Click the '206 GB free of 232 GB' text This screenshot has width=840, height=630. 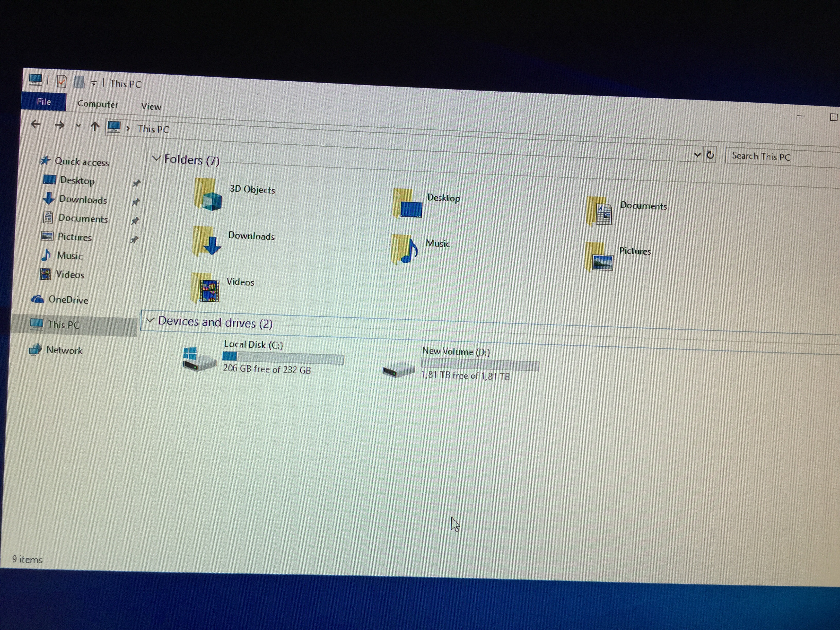click(267, 369)
